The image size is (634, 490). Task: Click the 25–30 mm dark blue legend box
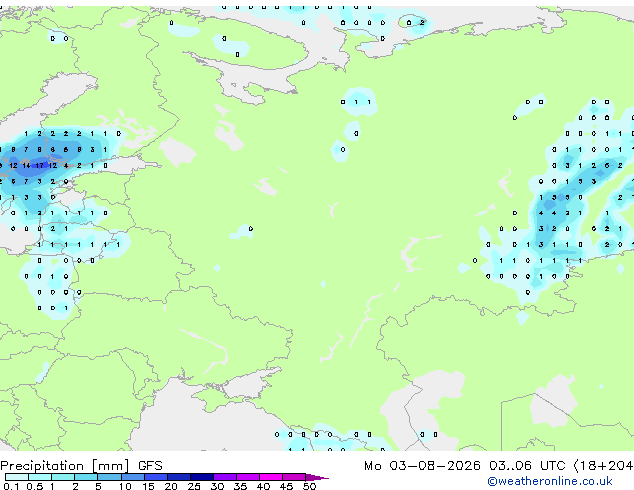point(202,477)
